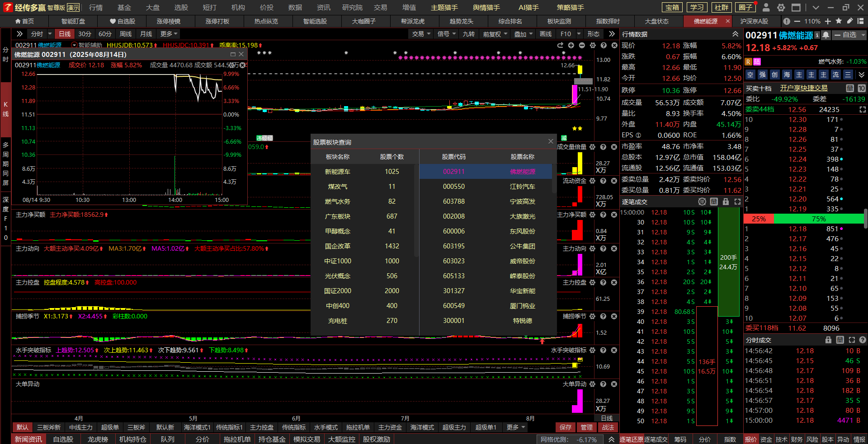Open the 更多 period dropdown

169,34
